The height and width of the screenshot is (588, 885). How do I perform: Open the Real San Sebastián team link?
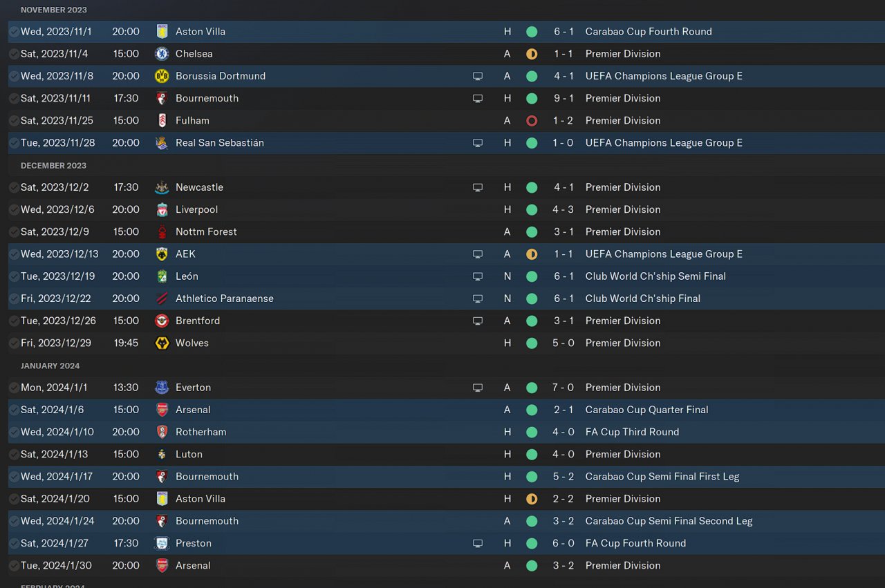[219, 142]
